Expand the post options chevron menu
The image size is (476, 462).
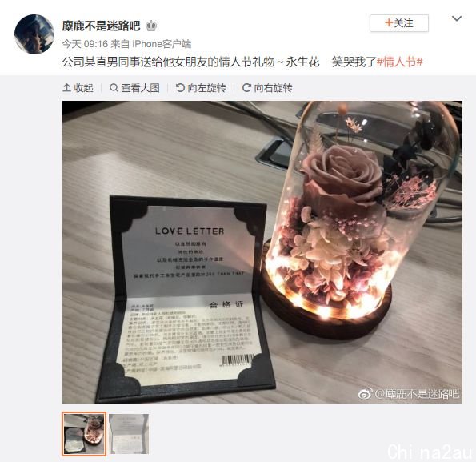pyautogui.click(x=457, y=19)
